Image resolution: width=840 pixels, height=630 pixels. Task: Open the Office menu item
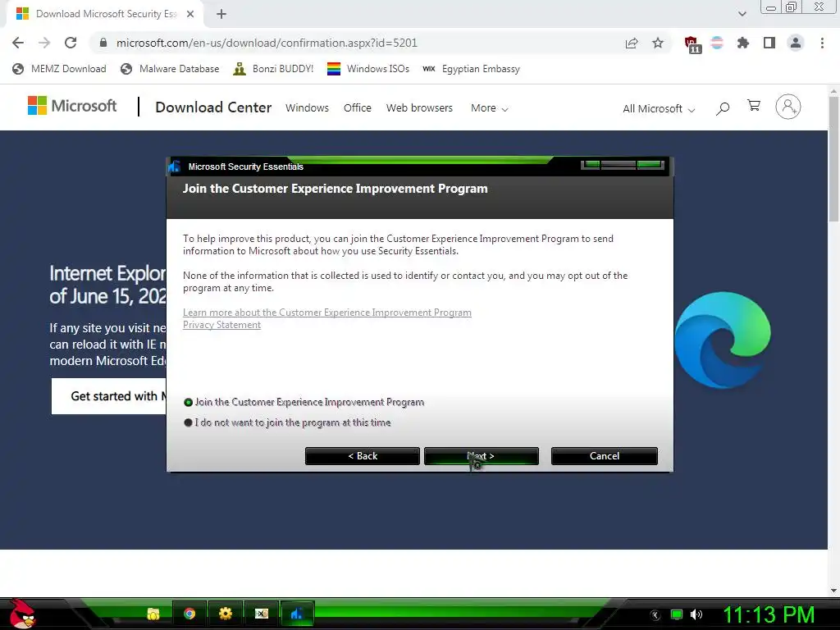click(x=358, y=107)
